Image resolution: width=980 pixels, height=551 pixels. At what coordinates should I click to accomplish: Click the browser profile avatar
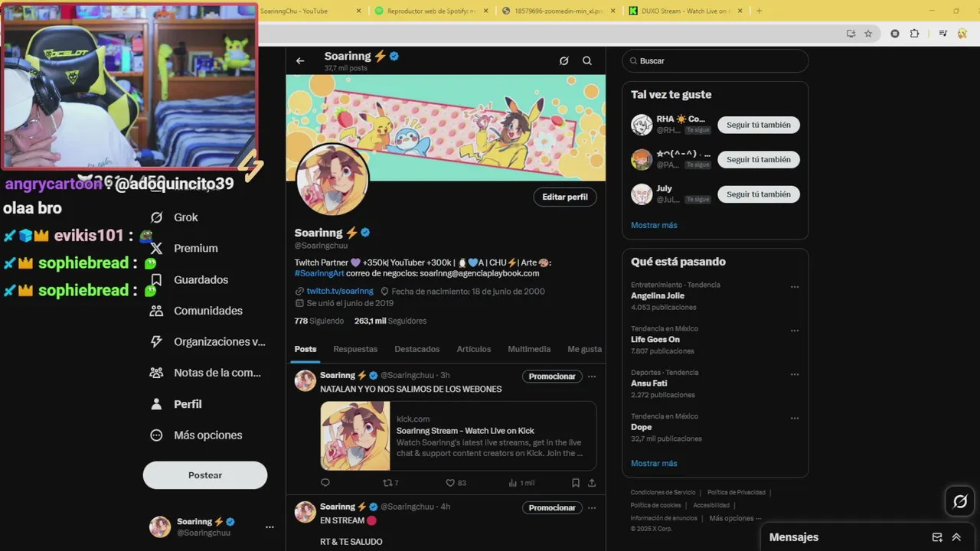[961, 34]
